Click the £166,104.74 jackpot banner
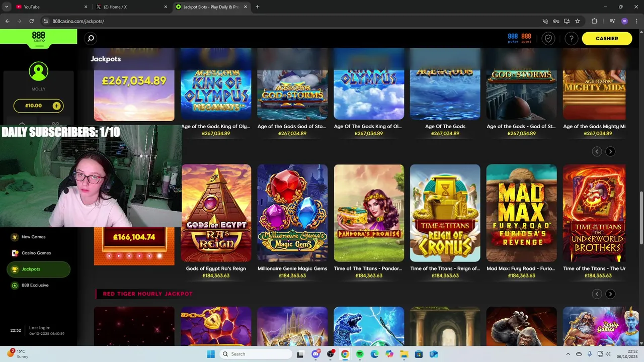644x362 pixels. coord(134,246)
